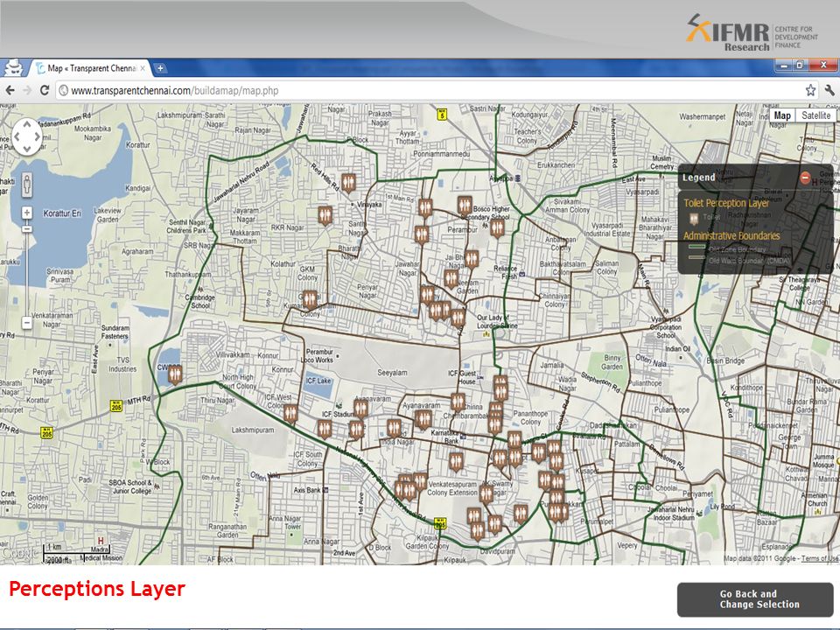Screen dimensions: 840x630
Task: Click the Seeyalam map label
Action: point(392,373)
